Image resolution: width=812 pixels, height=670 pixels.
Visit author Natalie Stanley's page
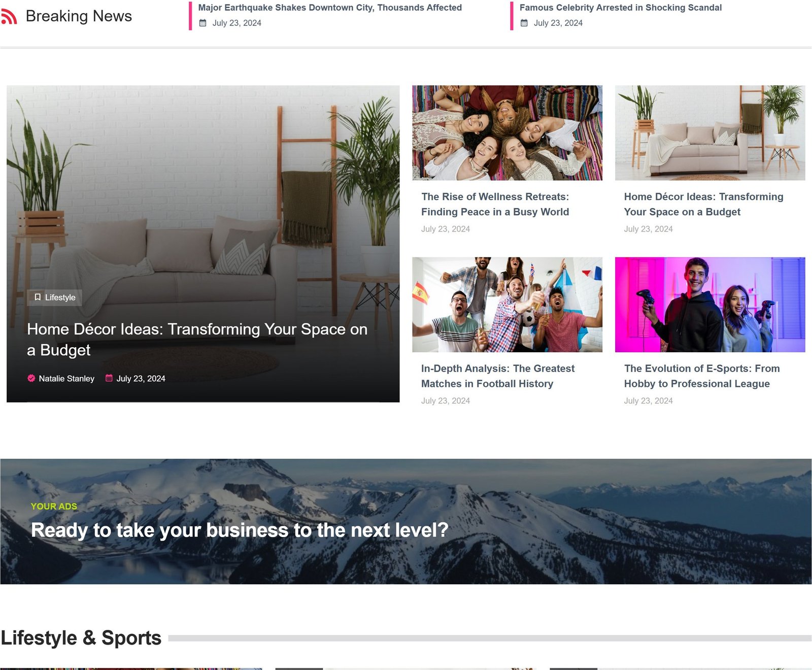[66, 379]
